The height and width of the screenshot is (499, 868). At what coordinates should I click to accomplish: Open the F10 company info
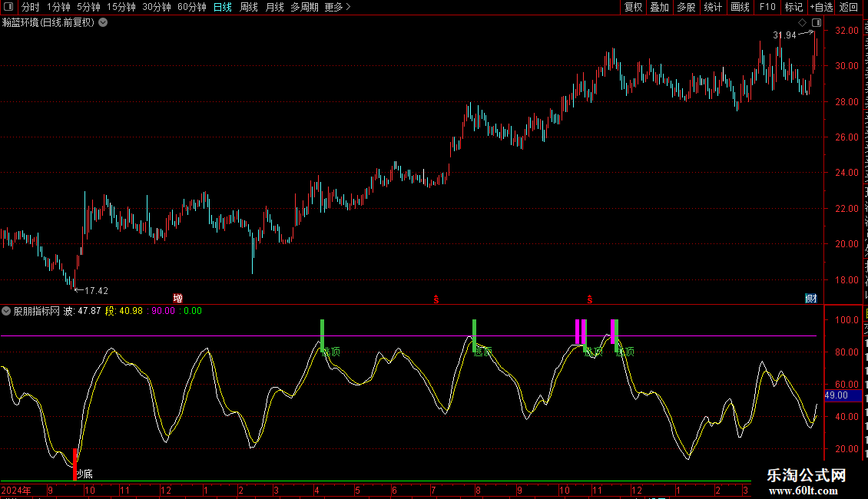[x=767, y=7]
